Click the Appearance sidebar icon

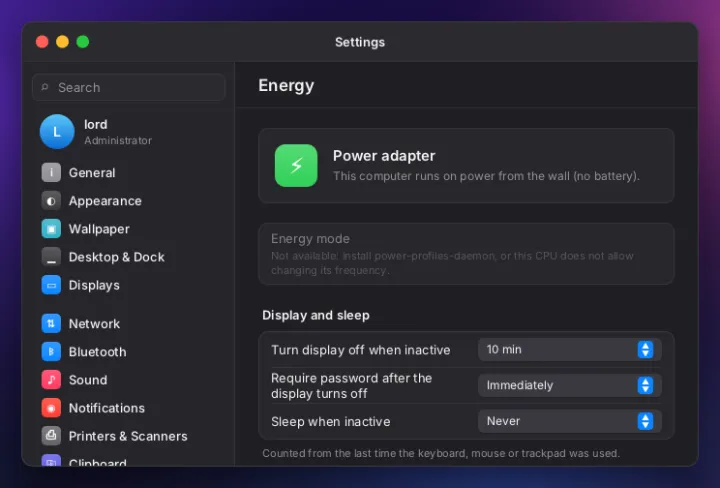point(51,201)
